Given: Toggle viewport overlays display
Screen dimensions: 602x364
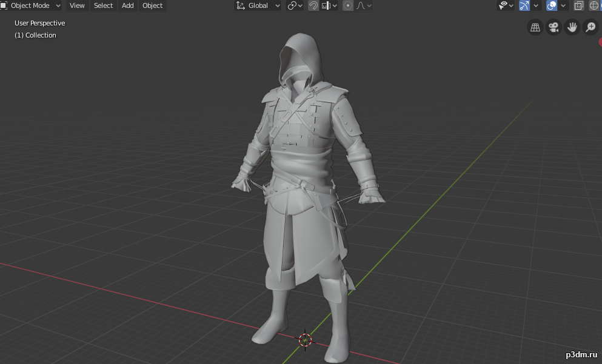Looking at the screenshot, I should pyautogui.click(x=551, y=5).
